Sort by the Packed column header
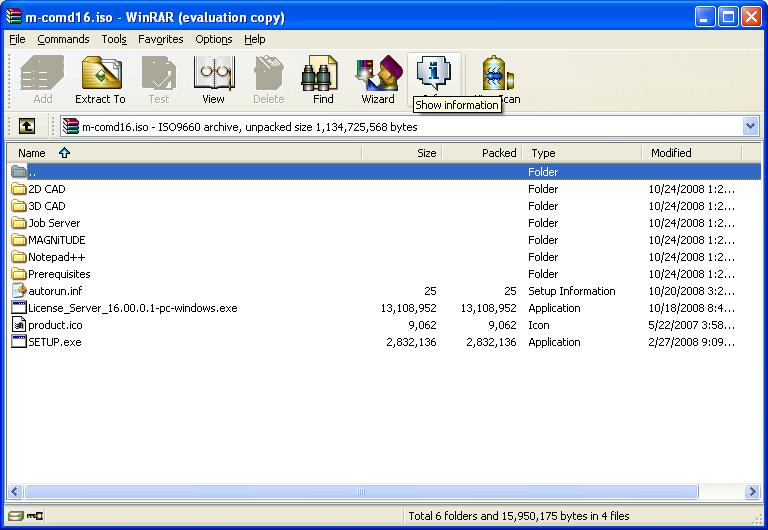Screen dimensions: 768x530 click(x=482, y=153)
